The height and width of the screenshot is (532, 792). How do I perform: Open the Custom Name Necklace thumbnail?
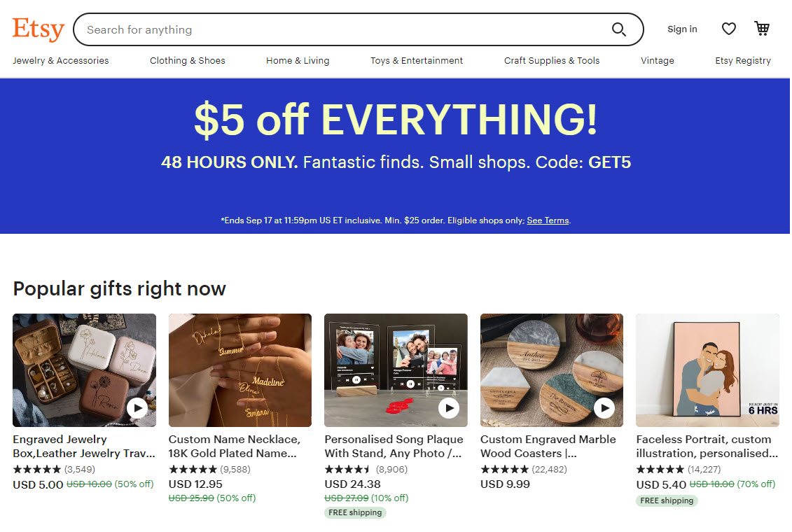[240, 370]
